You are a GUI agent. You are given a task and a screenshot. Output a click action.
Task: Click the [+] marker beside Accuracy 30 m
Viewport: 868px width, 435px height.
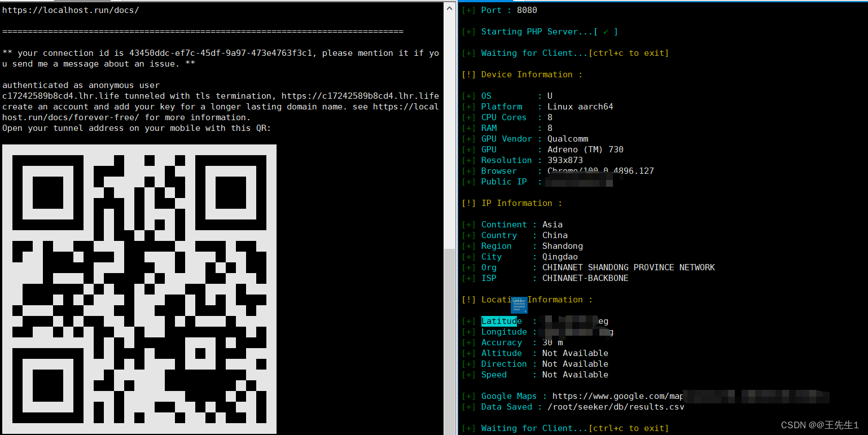(x=468, y=342)
